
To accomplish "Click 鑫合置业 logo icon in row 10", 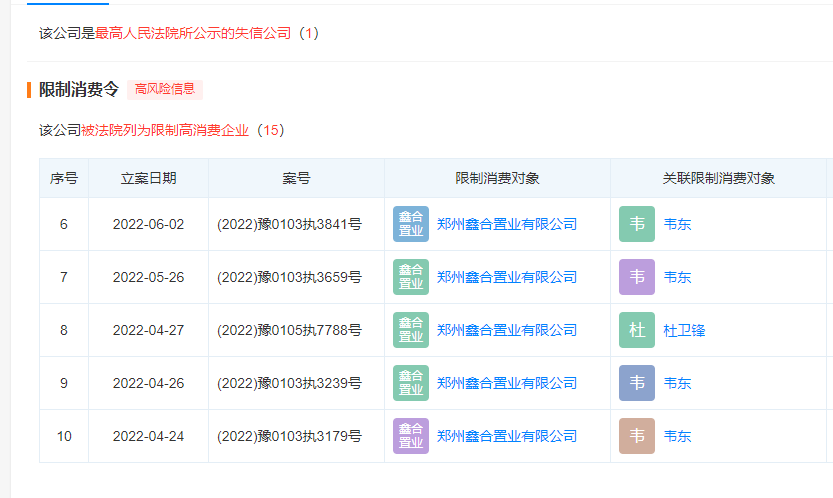I will pos(411,436).
